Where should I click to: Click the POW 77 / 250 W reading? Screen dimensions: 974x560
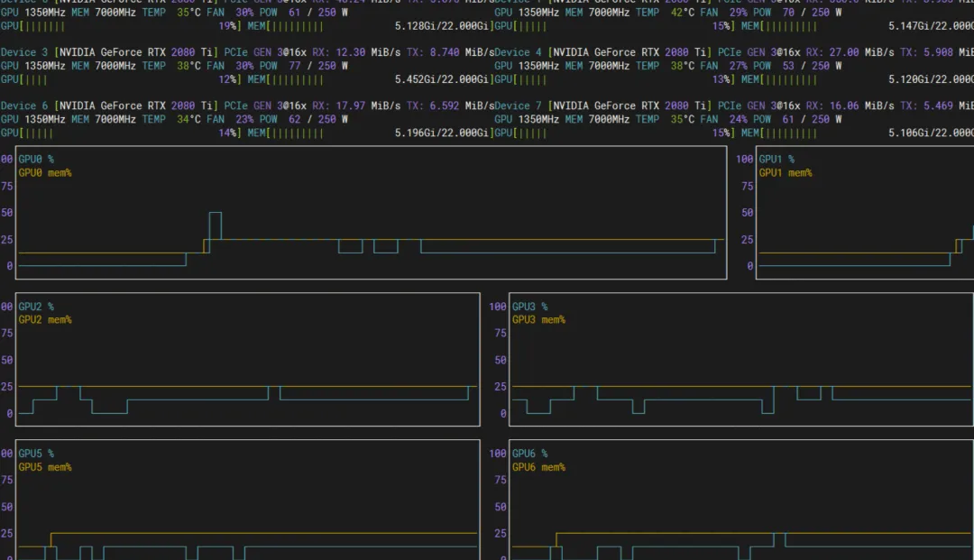tap(304, 66)
